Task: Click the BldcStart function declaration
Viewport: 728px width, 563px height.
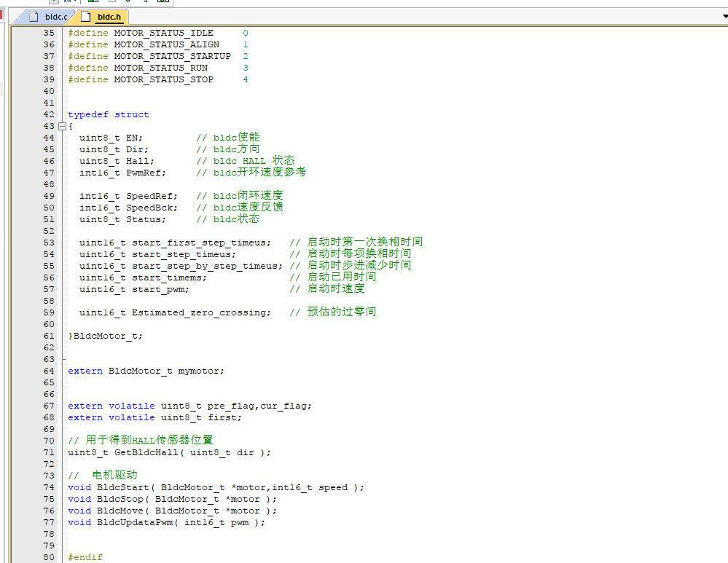Action: tap(216, 487)
